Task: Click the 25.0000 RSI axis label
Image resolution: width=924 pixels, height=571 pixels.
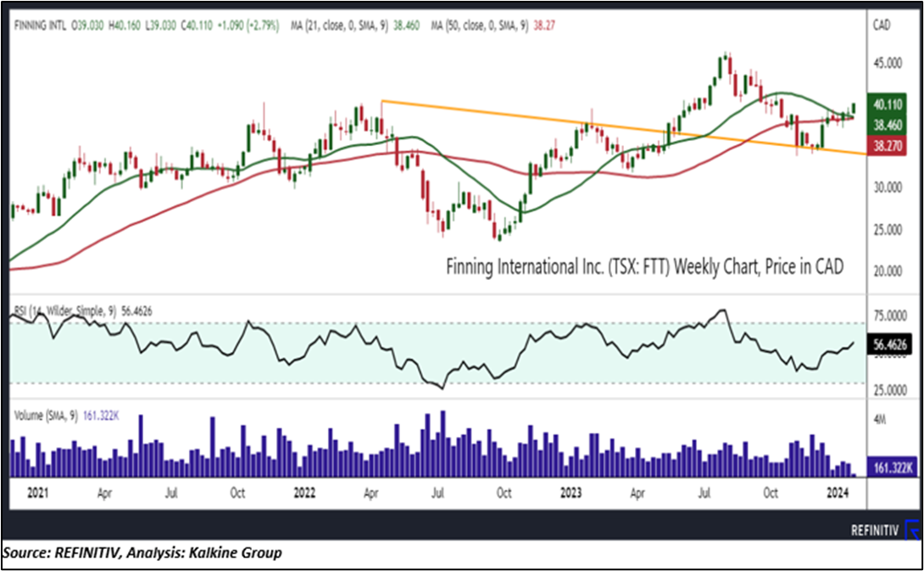Action: (890, 390)
